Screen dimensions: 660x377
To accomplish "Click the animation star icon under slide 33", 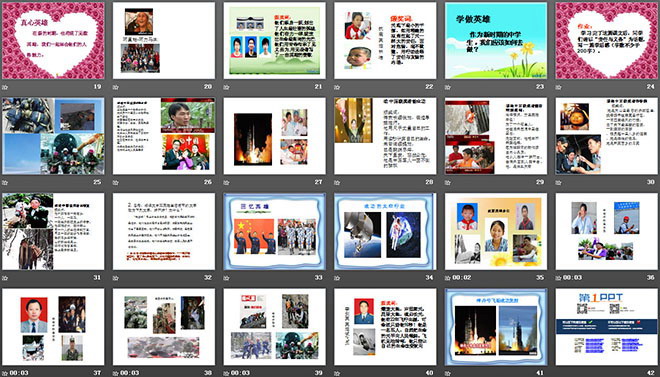I will coord(226,278).
